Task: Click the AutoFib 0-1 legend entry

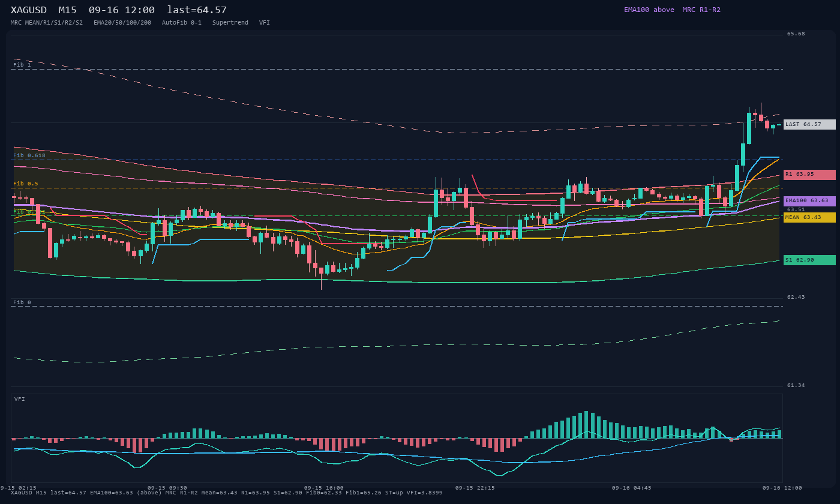Action: pyautogui.click(x=182, y=22)
